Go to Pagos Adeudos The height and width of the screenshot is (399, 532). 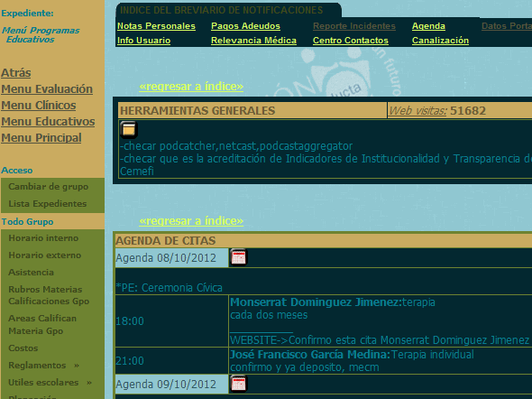(x=245, y=26)
